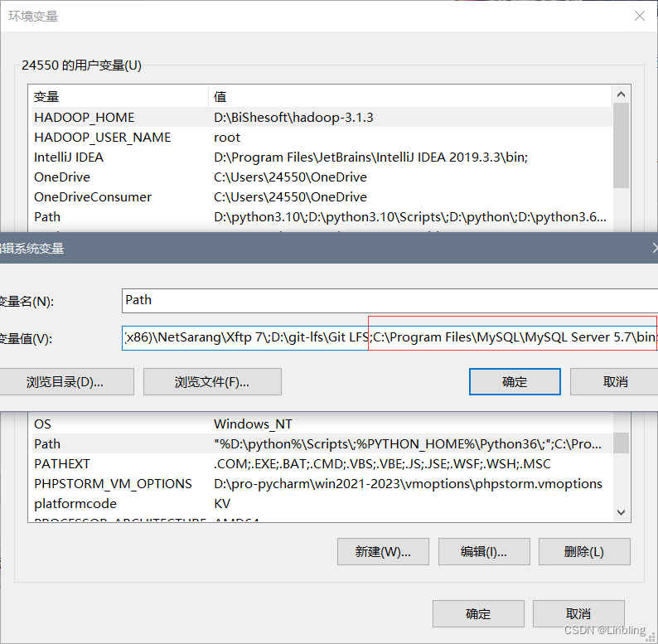658x644 pixels.
Task: Select IntelliJ IDEA user variable row
Action: pyautogui.click(x=322, y=157)
